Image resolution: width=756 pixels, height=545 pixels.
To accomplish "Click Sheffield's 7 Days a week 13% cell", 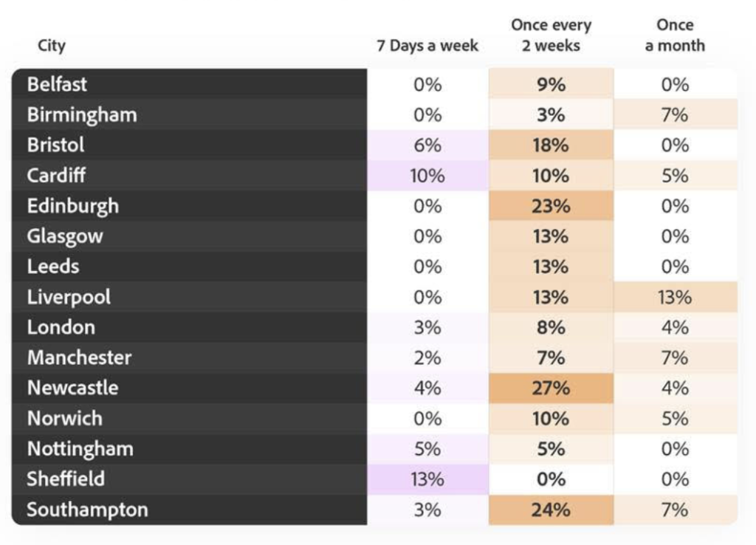I will tap(427, 479).
